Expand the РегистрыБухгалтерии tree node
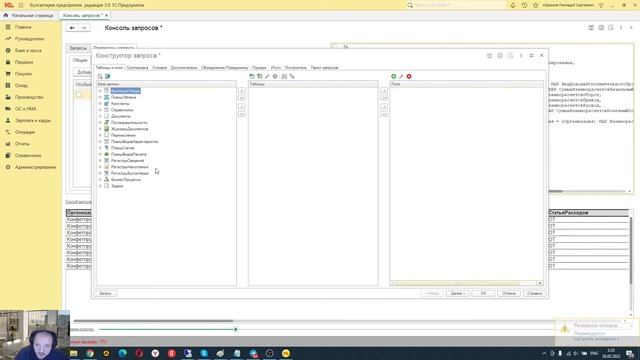 pos(100,173)
